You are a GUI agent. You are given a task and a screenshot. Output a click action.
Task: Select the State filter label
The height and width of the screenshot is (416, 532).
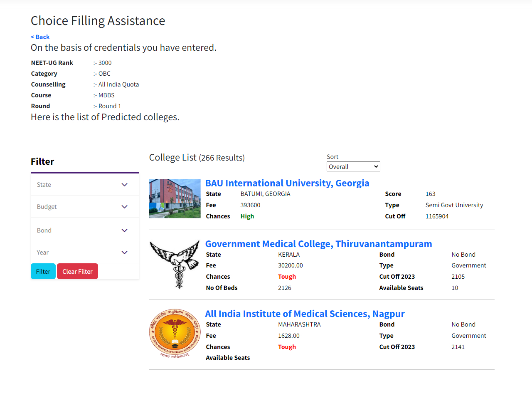pyautogui.click(x=44, y=185)
